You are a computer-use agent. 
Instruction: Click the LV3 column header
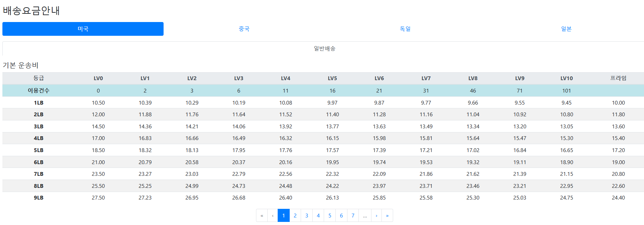click(x=239, y=78)
